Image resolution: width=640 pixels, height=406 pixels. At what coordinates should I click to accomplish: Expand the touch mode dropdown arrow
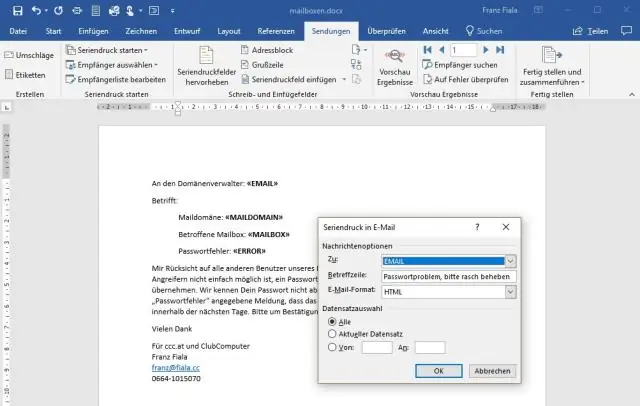(140, 11)
